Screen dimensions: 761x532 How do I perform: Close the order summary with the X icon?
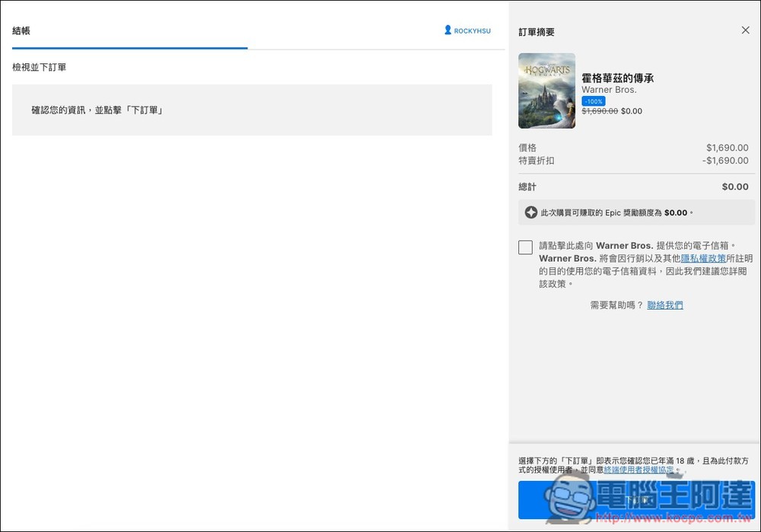tap(745, 30)
